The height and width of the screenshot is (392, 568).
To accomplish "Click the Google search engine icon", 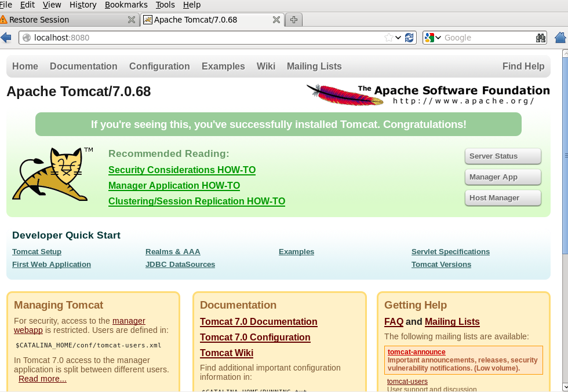I will click(429, 37).
